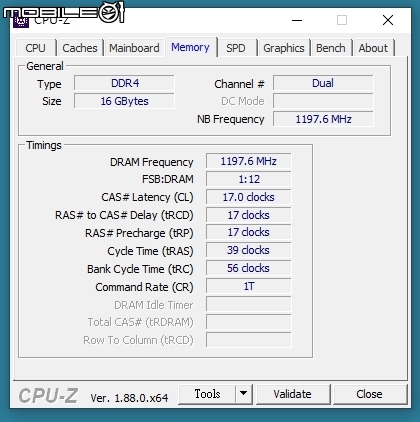420x422 pixels.
Task: Click the 16 GBytes size value
Action: (x=124, y=101)
